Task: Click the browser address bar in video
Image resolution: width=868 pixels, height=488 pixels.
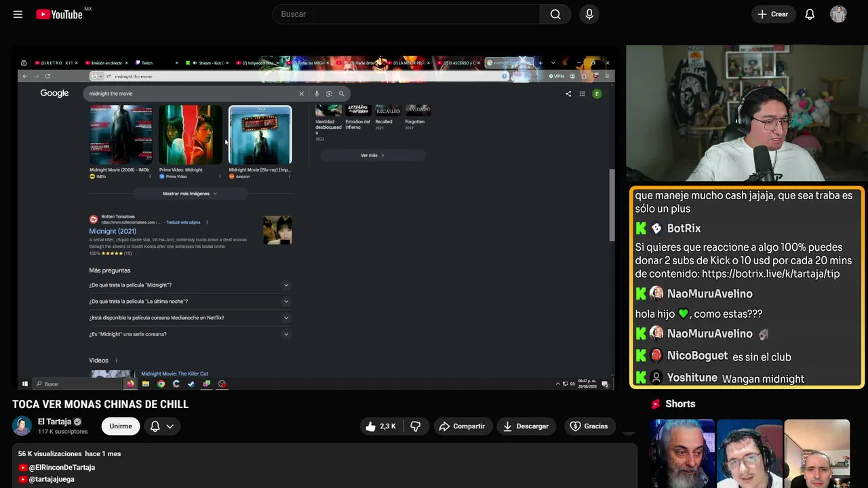Action: tap(298, 77)
